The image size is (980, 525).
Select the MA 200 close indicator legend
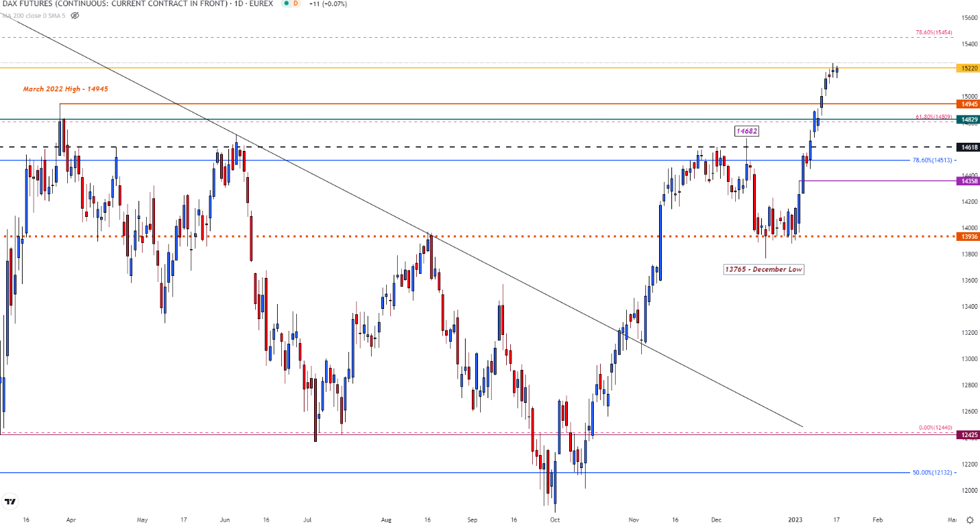point(33,14)
